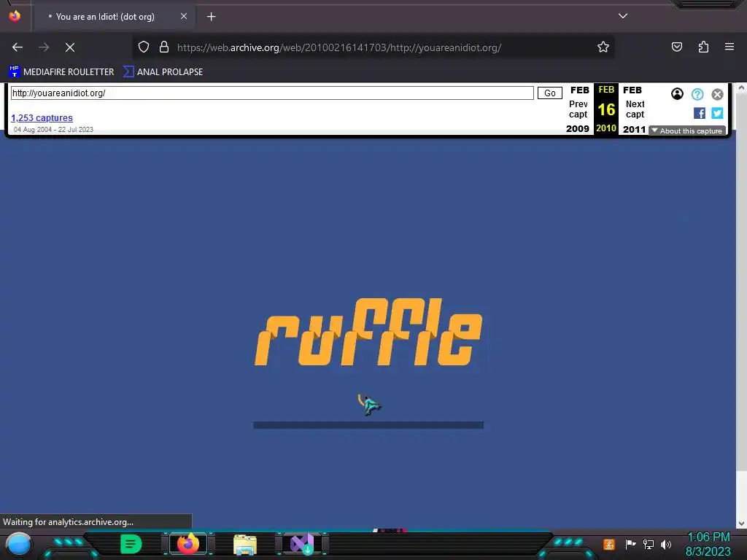
Task: Click the Firefox back arrow button
Action: pos(18,47)
